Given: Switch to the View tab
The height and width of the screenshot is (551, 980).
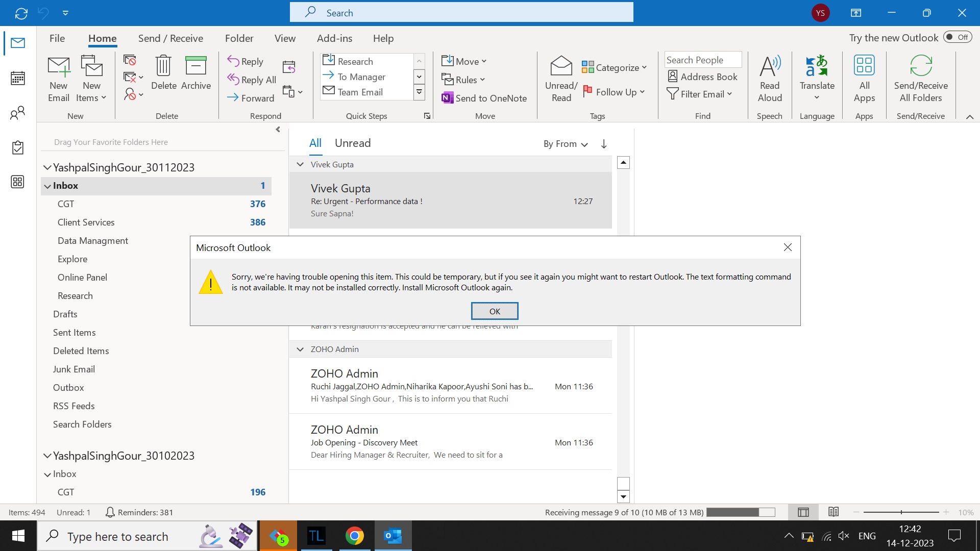Looking at the screenshot, I should [285, 38].
